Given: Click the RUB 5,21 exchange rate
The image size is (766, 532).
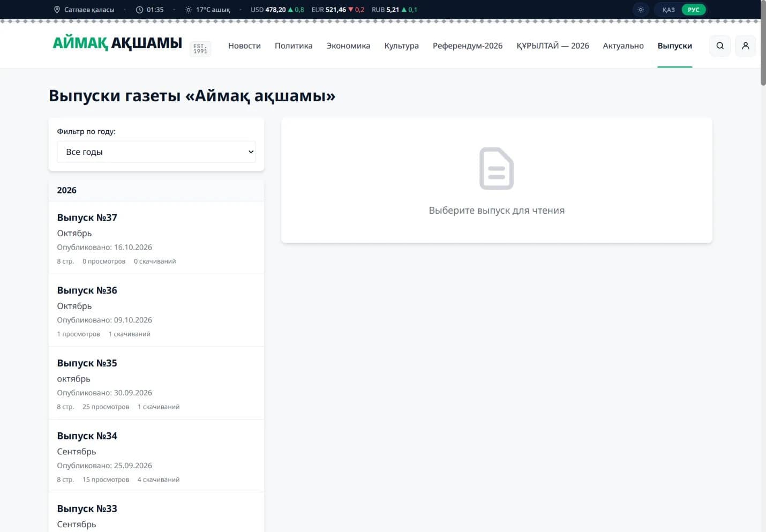Looking at the screenshot, I should point(395,10).
